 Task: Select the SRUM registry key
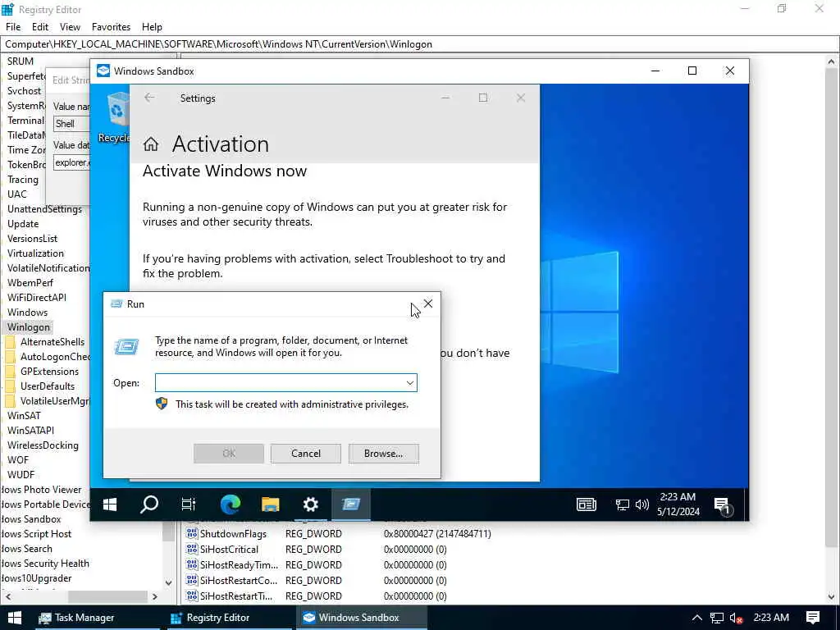[21, 61]
